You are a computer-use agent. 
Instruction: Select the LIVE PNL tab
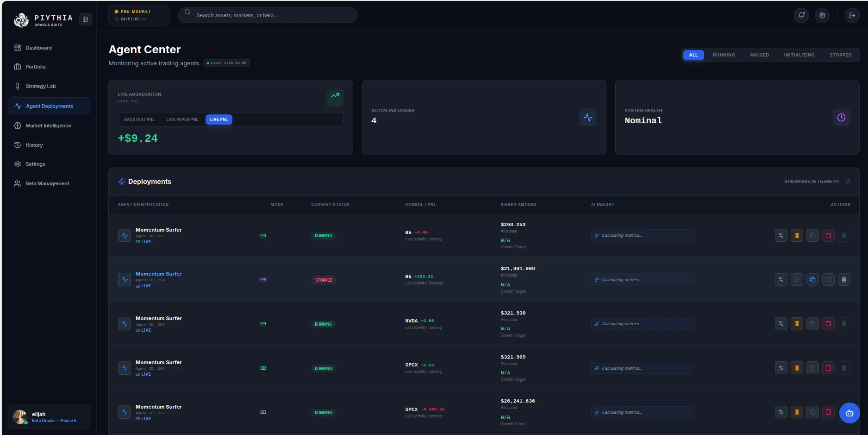click(x=219, y=120)
